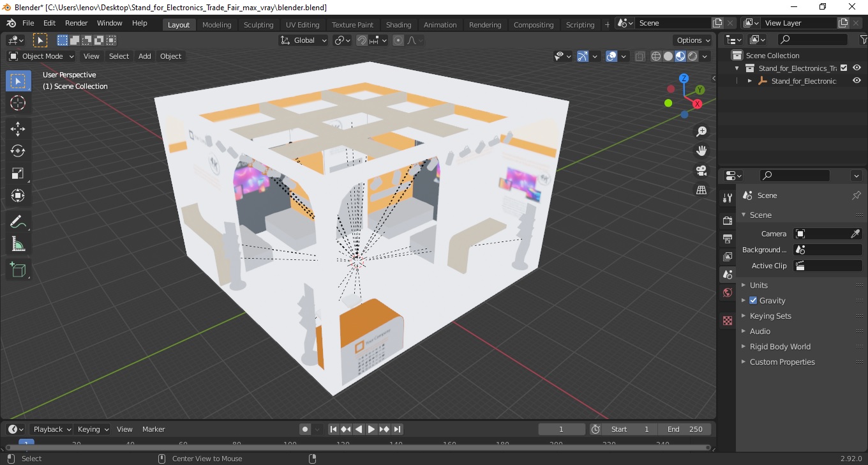Toggle viewport overlays
Viewport: 868px width, 465px height.
611,56
